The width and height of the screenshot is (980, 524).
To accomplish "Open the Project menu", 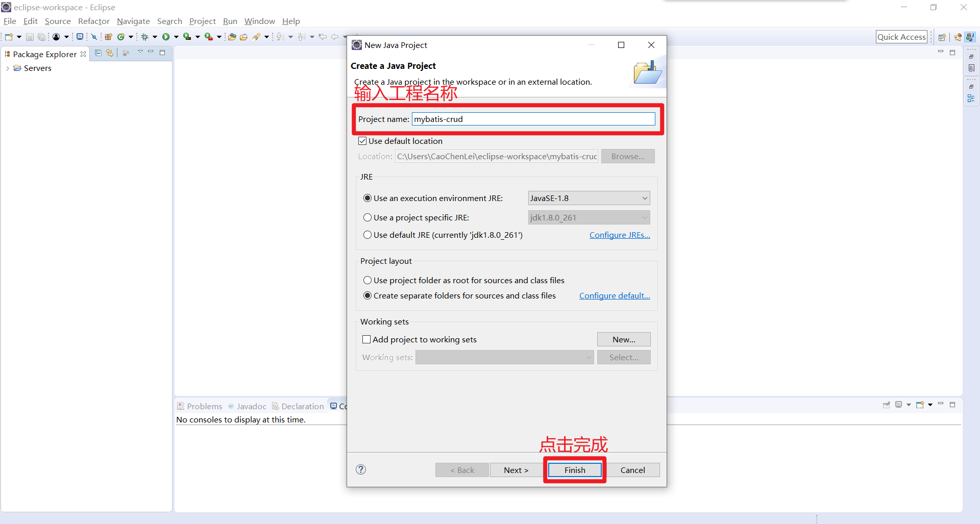I will pyautogui.click(x=203, y=21).
